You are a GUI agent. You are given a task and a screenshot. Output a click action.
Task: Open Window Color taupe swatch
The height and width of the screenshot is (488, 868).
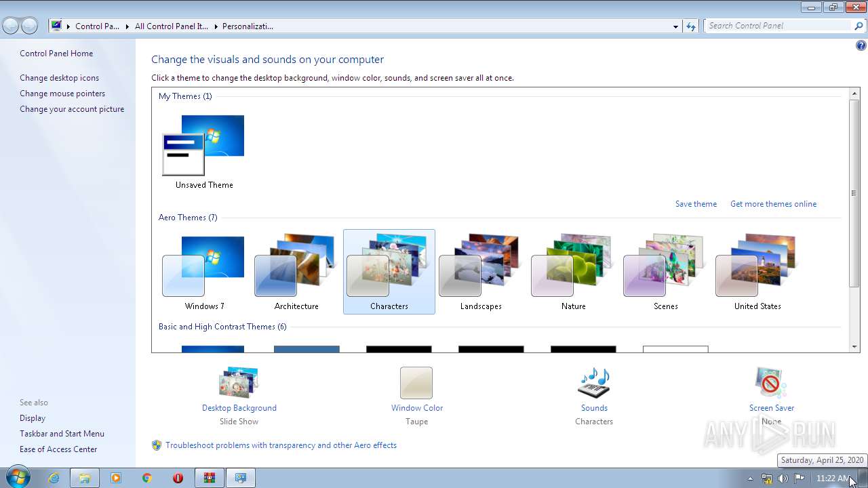[416, 383]
